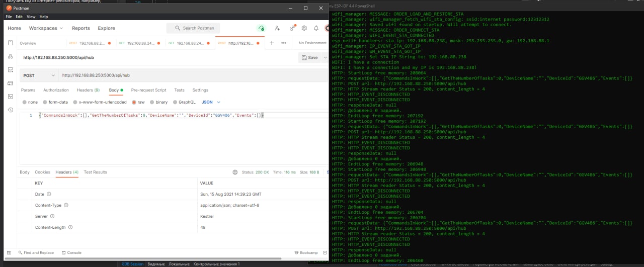Open the No Environment dropdown
The width and height of the screenshot is (644, 267).
(x=313, y=43)
